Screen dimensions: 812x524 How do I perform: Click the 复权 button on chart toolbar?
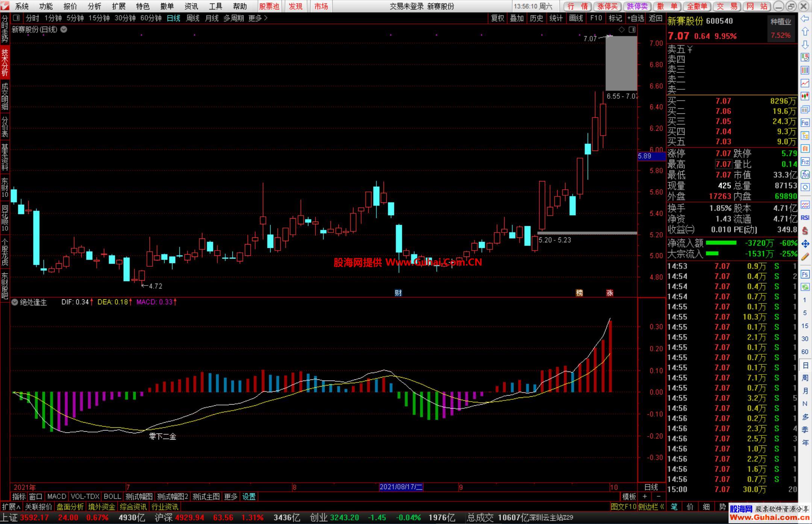click(498, 18)
